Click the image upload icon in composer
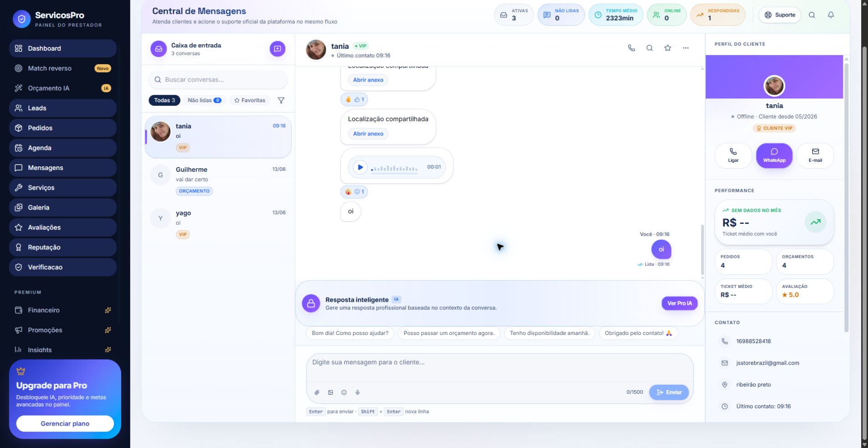868x448 pixels. [330, 392]
